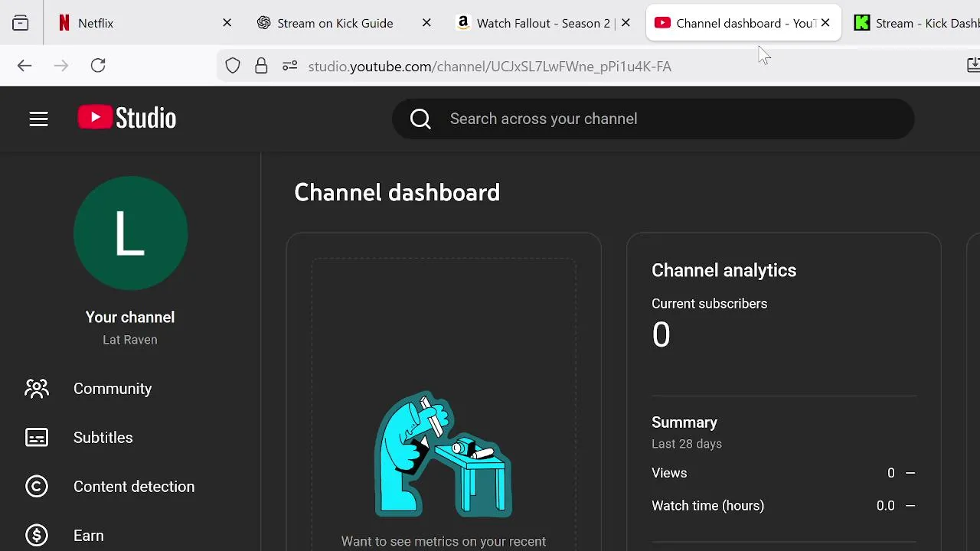Image resolution: width=980 pixels, height=551 pixels.
Task: Close the Netflix browser tab
Action: point(227,23)
